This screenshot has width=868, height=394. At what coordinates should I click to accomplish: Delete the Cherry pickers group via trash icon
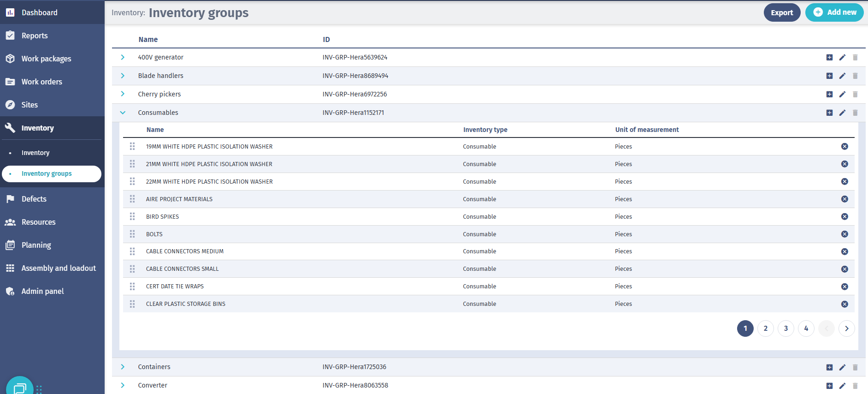tap(855, 94)
